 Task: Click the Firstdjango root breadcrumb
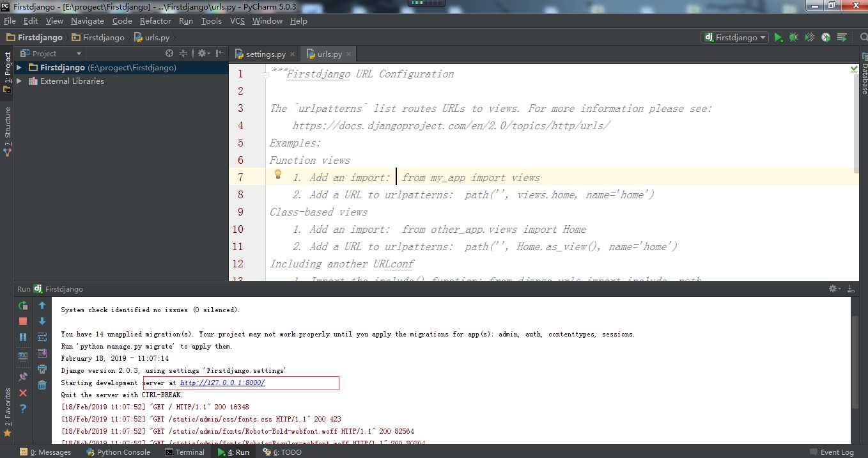[x=35, y=38]
